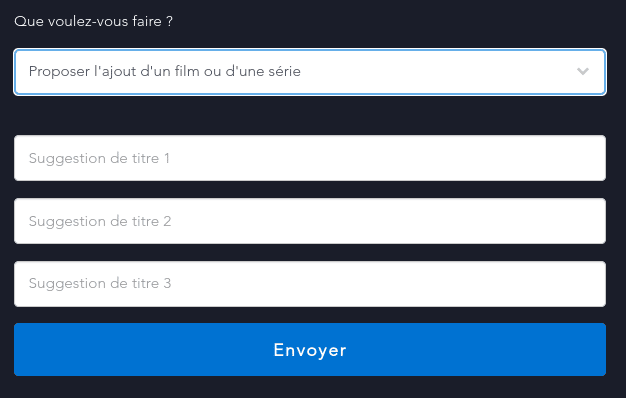Viewport: 626px width, 398px height.
Task: Show options for "Que voulez-vous faire ?"
Action: [x=310, y=72]
